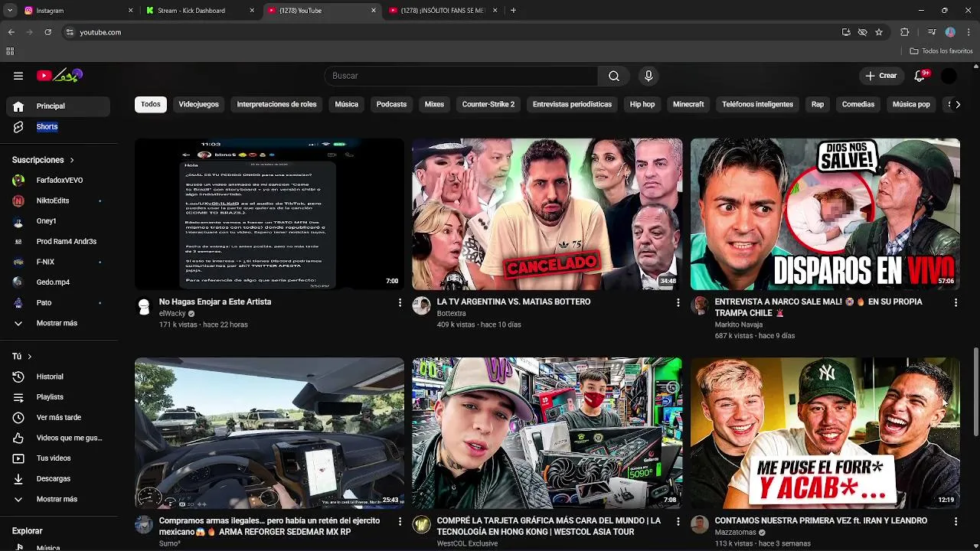The height and width of the screenshot is (551, 980).
Task: Open Shorts in sidebar
Action: point(58,127)
